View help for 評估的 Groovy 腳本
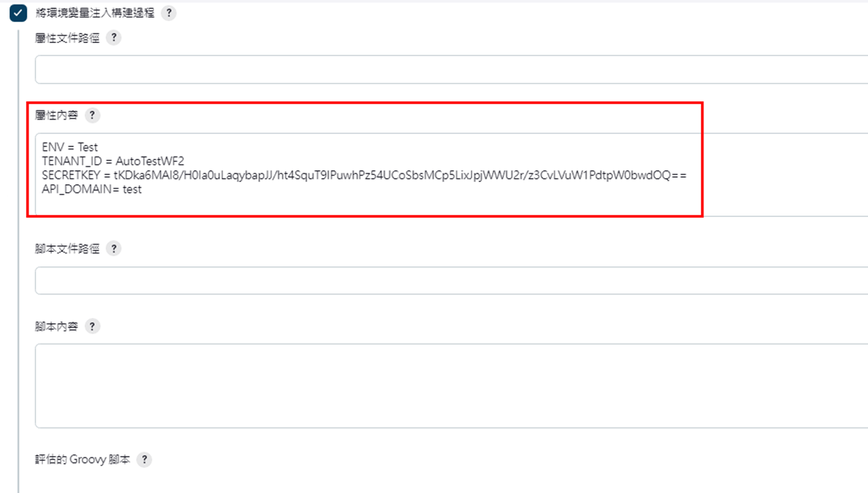The height and width of the screenshot is (493, 868). click(x=144, y=460)
